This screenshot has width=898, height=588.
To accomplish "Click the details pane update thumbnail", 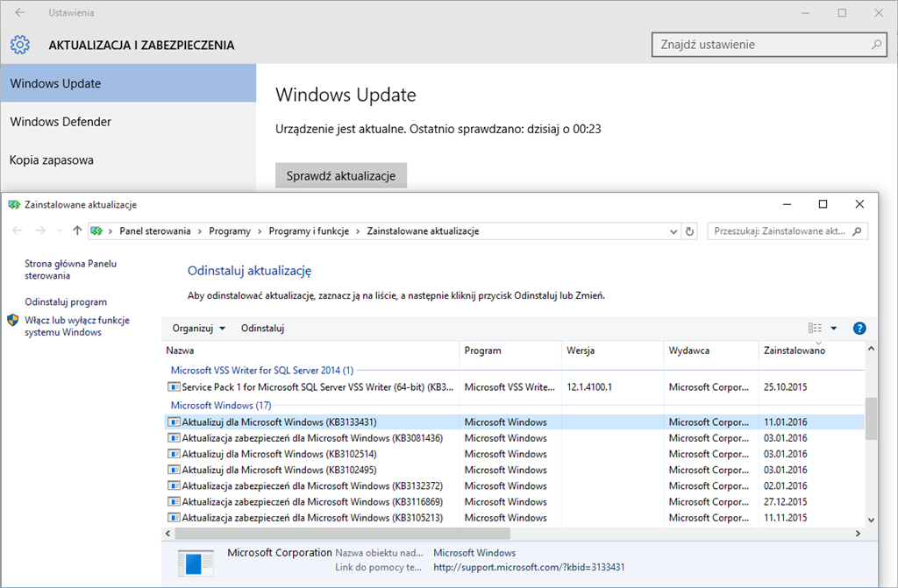I will coord(196,563).
